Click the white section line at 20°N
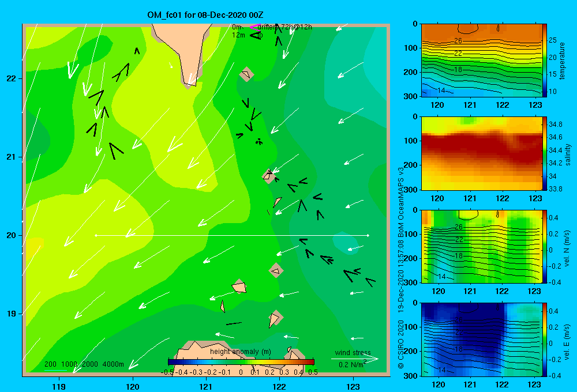 pyautogui.click(x=232, y=235)
